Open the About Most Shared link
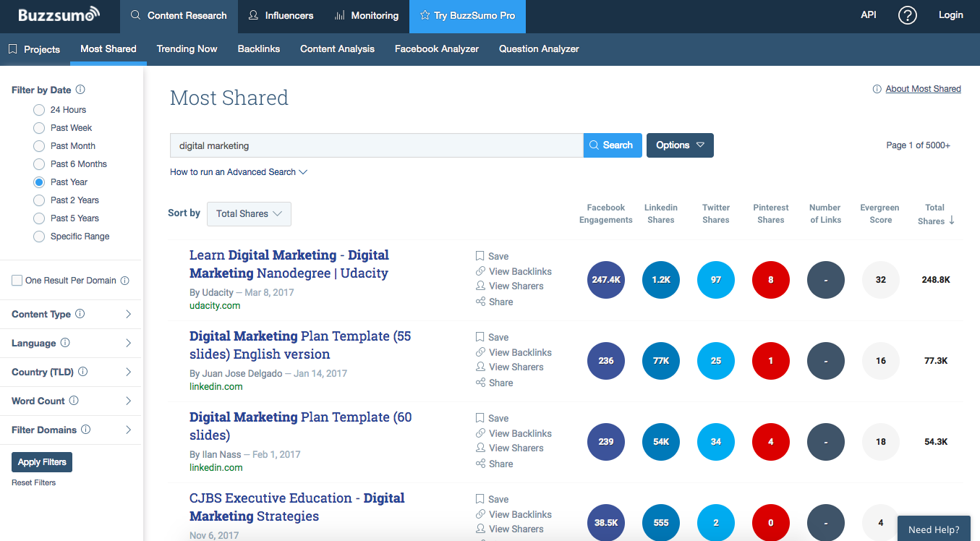 coord(923,88)
